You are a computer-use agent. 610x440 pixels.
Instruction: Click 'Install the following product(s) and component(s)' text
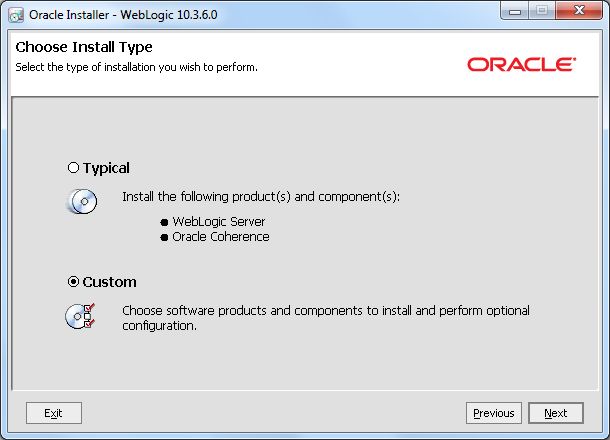pyautogui.click(x=261, y=196)
